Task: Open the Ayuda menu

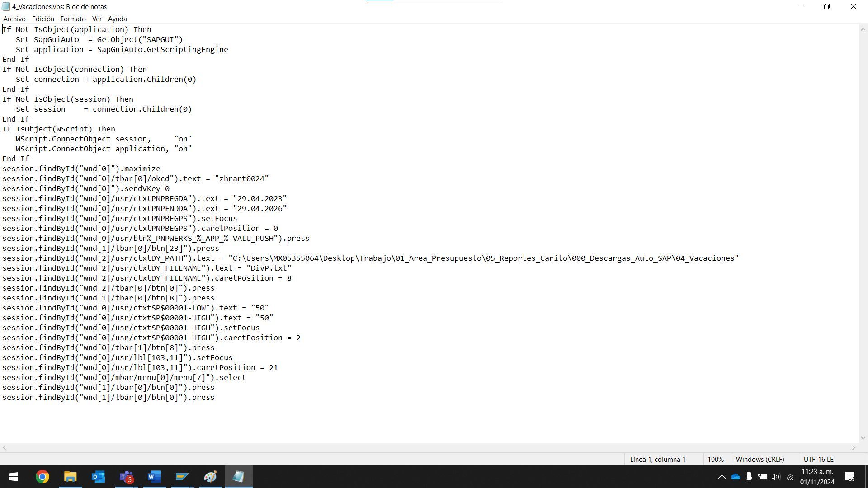Action: point(117,19)
